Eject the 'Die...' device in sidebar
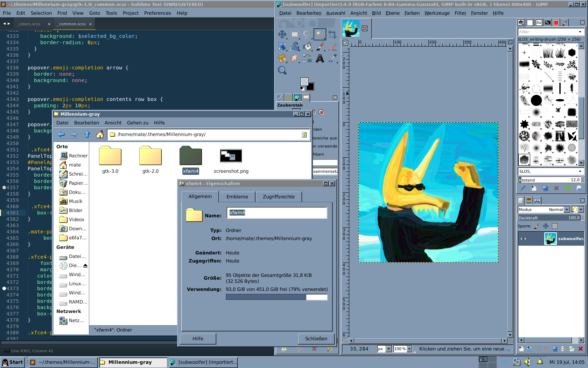The image size is (588, 368). (85, 265)
